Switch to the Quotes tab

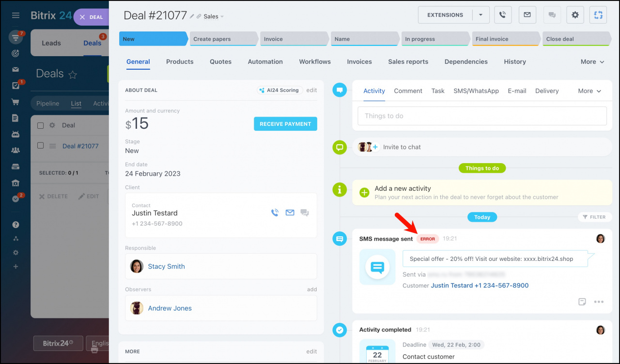[x=220, y=62]
